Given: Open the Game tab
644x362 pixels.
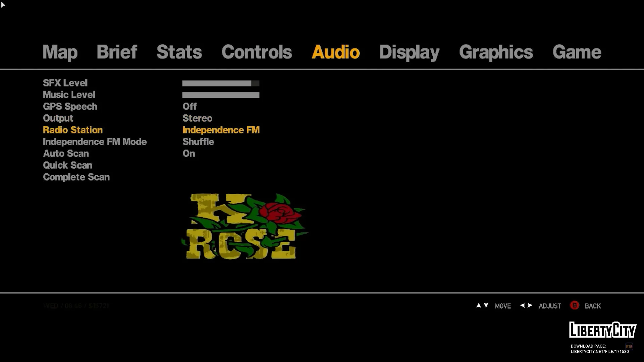Looking at the screenshot, I should [577, 52].
